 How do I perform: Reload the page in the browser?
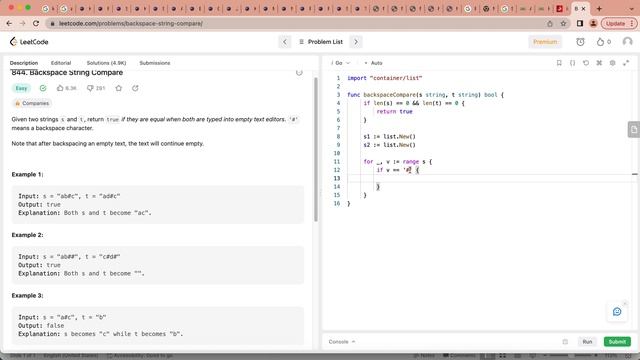point(36,24)
